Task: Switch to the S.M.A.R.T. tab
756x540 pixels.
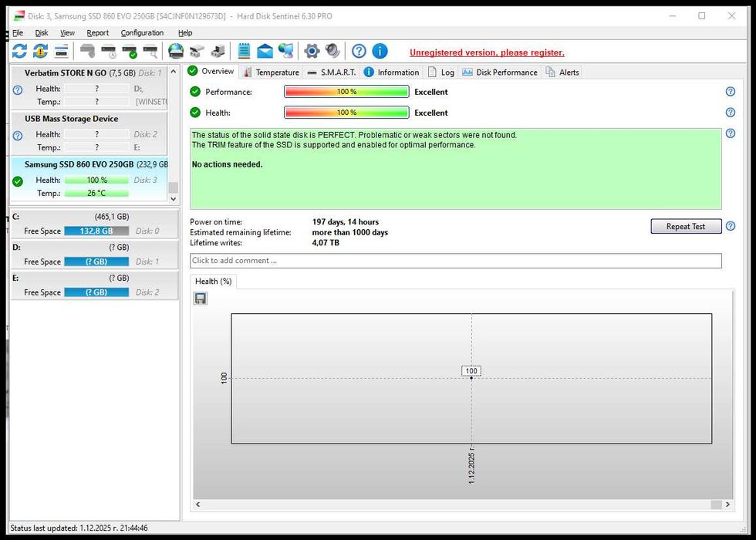Action: [x=332, y=73]
